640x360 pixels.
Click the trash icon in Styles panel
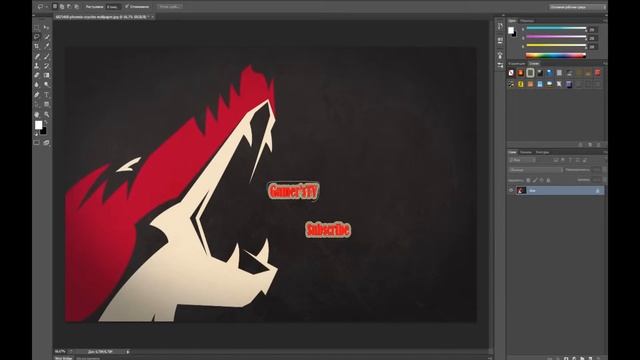point(599,144)
